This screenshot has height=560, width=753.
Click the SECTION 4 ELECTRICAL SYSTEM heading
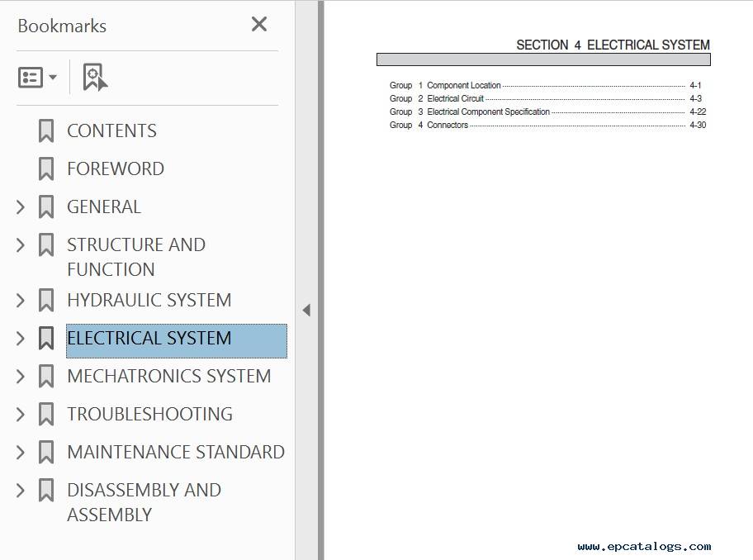[x=613, y=45]
